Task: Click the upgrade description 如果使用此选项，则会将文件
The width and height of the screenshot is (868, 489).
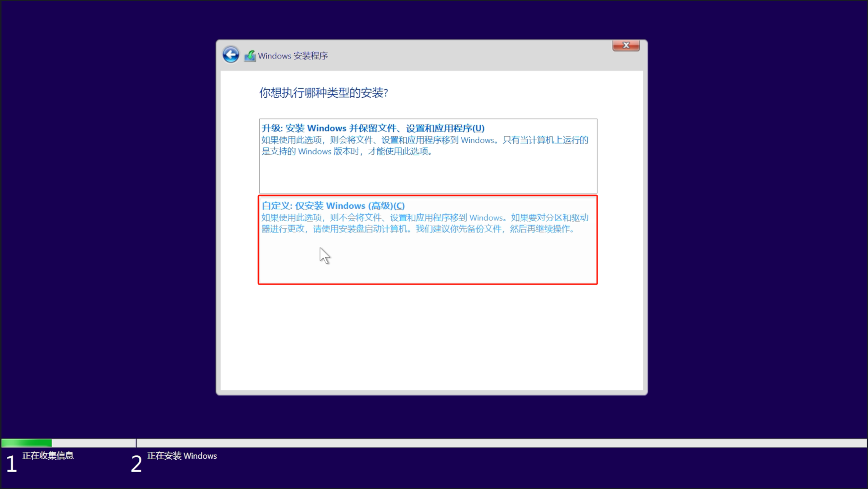Action: 425,146
